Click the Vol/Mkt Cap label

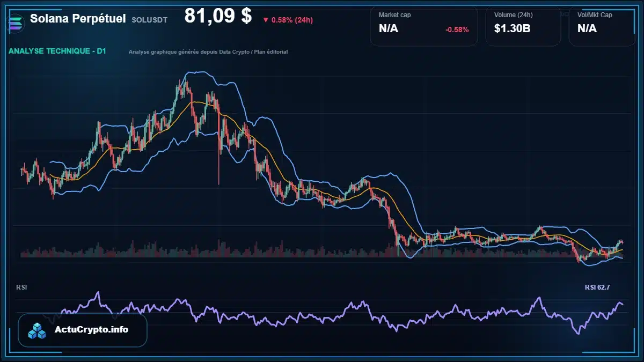[595, 15]
